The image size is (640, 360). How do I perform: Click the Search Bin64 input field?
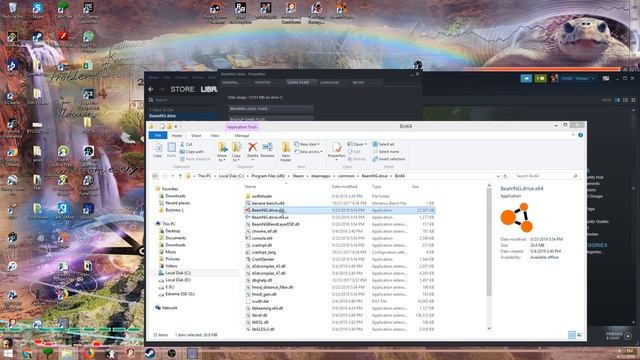pyautogui.click(x=546, y=176)
